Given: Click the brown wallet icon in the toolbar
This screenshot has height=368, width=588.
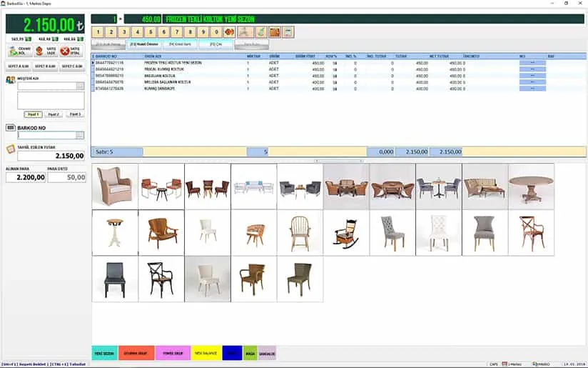Looking at the screenshot, I should (x=274, y=32).
